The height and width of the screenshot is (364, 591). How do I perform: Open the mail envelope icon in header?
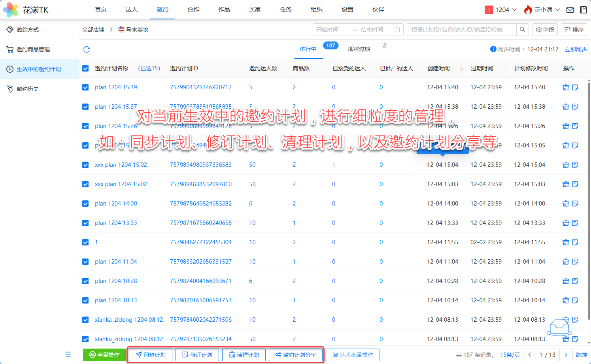click(570, 10)
